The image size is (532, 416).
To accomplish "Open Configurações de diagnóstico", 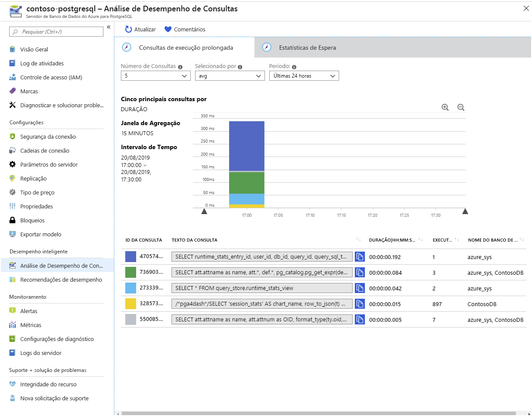I will coord(57,339).
